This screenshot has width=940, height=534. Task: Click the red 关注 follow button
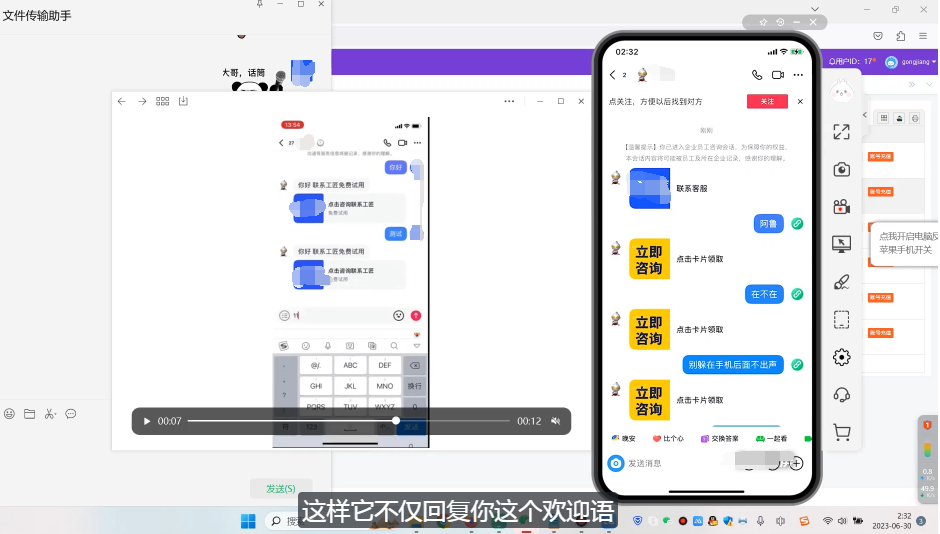tap(767, 102)
